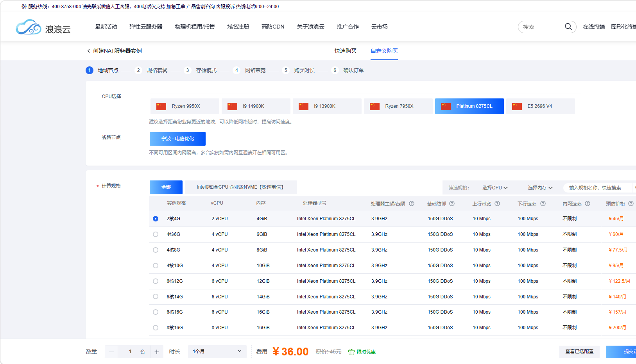Viewport: 636px width, 364px height.
Task: Click the ￥36.00 fee amount
Action: [290, 352]
